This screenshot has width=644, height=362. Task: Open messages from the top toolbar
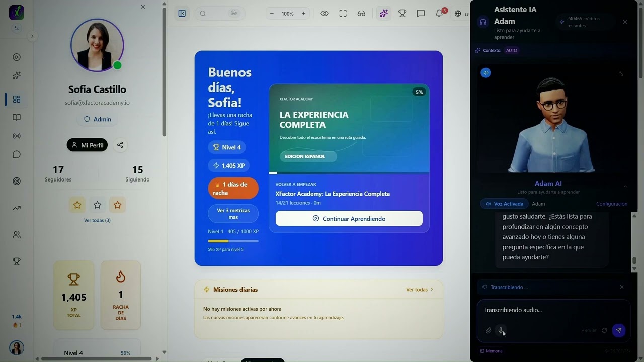421,14
